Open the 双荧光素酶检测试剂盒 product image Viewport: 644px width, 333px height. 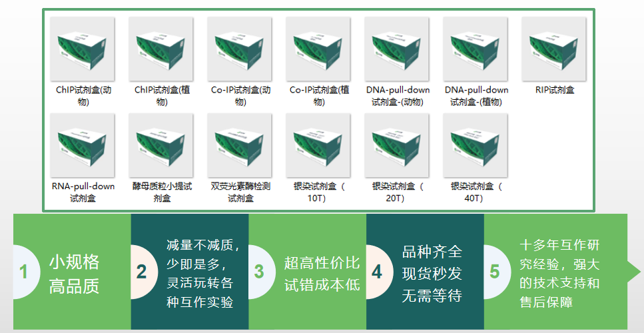click(x=240, y=145)
